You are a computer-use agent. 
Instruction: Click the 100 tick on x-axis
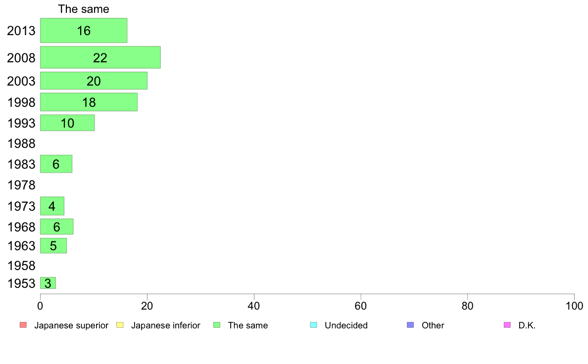pyautogui.click(x=574, y=306)
